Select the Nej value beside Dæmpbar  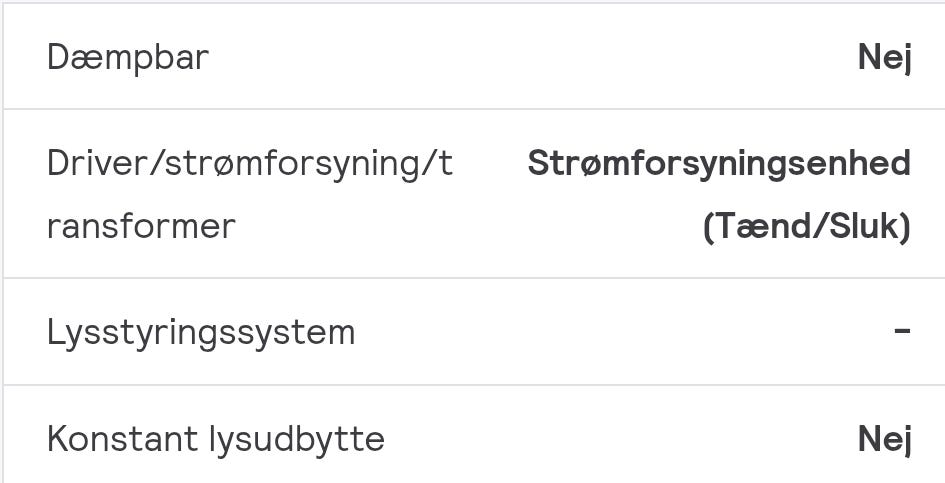click(884, 58)
